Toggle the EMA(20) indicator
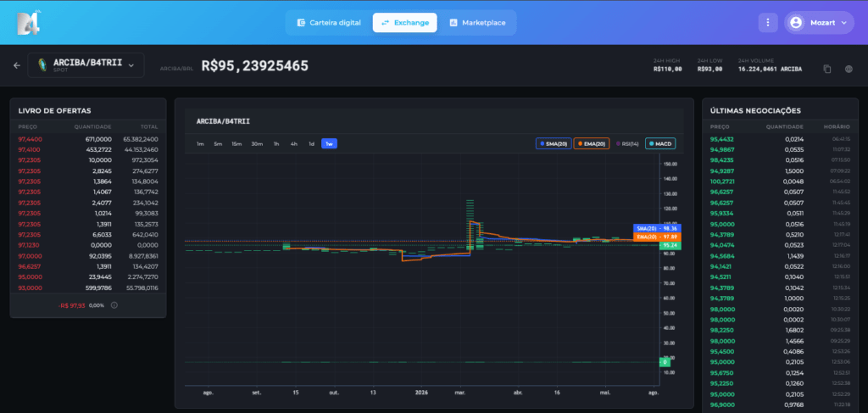This screenshot has width=868, height=413. click(591, 144)
